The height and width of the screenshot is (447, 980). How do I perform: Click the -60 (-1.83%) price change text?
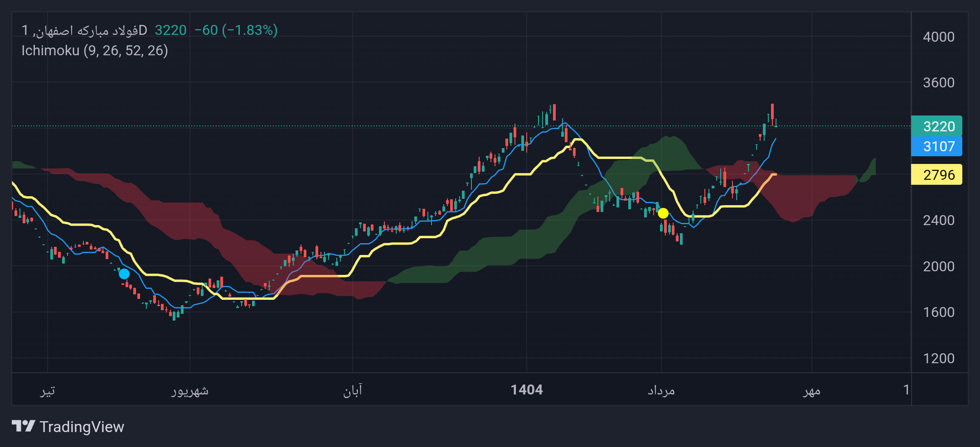pyautogui.click(x=236, y=30)
